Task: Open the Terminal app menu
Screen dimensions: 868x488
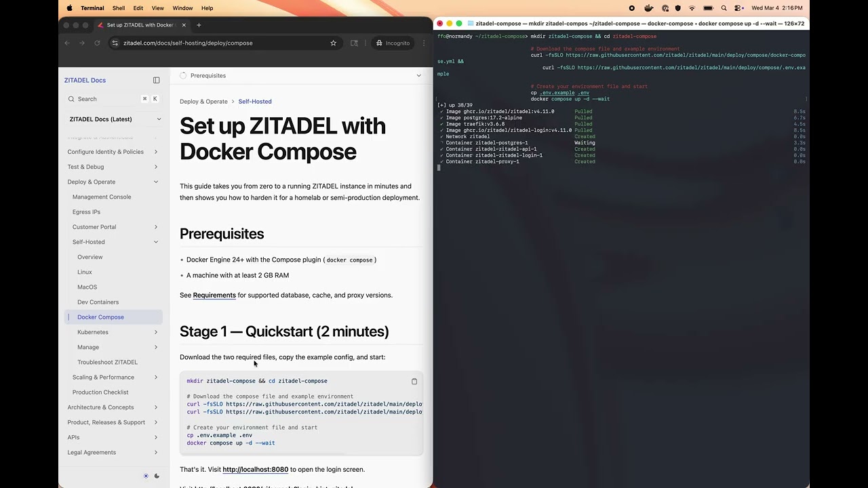Action: pos(92,8)
